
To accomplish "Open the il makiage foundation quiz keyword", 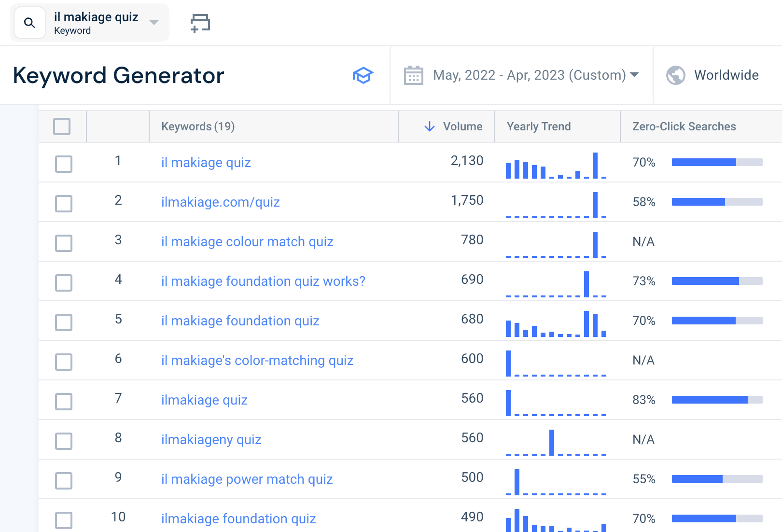I will click(240, 321).
